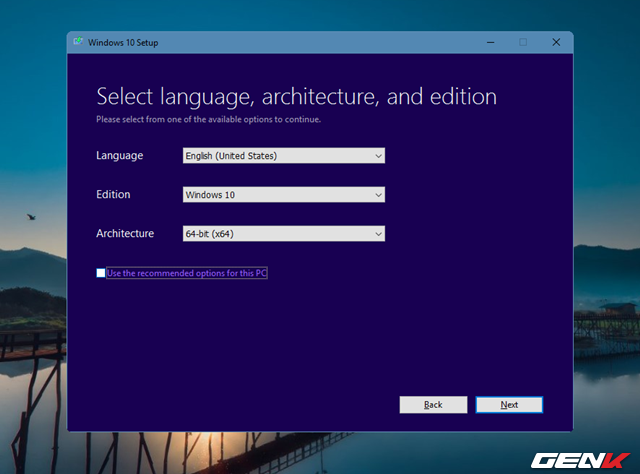Screen dimensions: 640x474
Task: Expand the Architecture combo box
Action: (x=284, y=234)
